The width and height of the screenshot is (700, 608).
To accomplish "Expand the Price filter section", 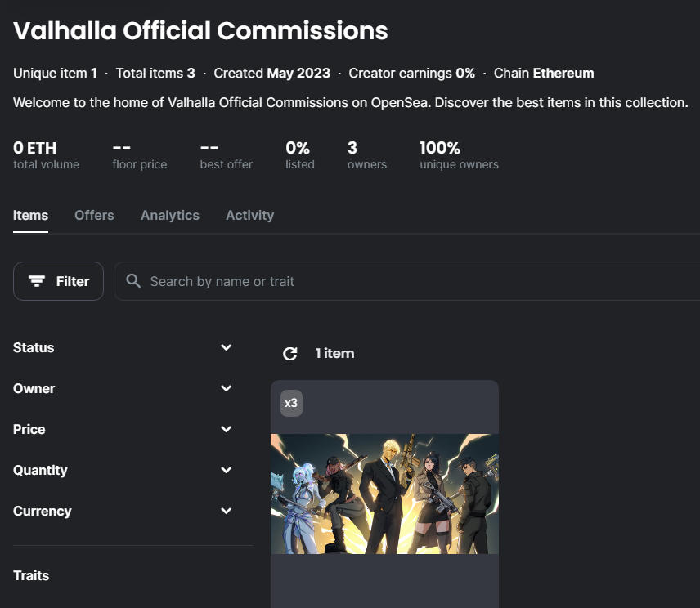I will [123, 429].
